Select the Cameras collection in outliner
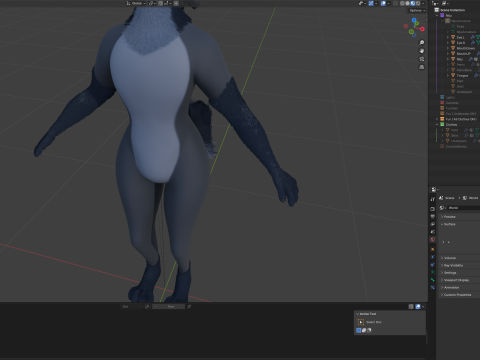This screenshot has width=480, height=360. (x=452, y=103)
